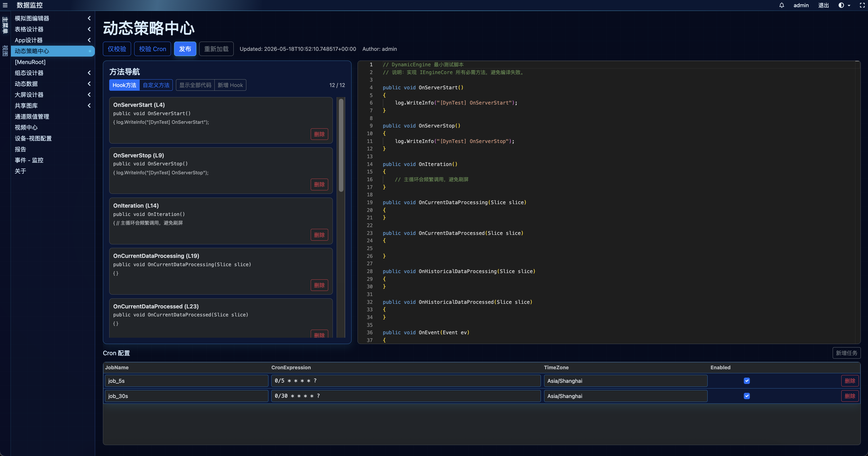Click 新增任务 to add cron job
This screenshot has height=456, width=868.
coord(846,353)
